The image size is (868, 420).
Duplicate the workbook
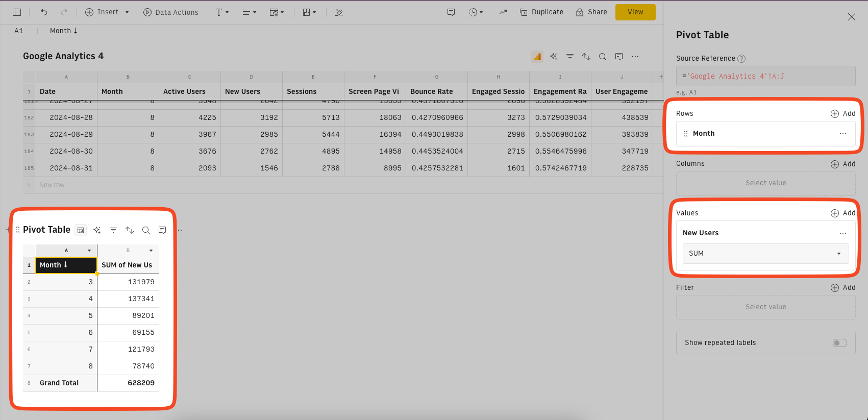click(x=541, y=12)
